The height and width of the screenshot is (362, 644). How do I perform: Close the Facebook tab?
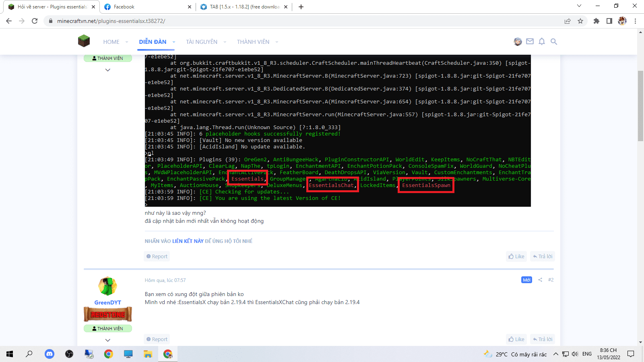tap(190, 7)
